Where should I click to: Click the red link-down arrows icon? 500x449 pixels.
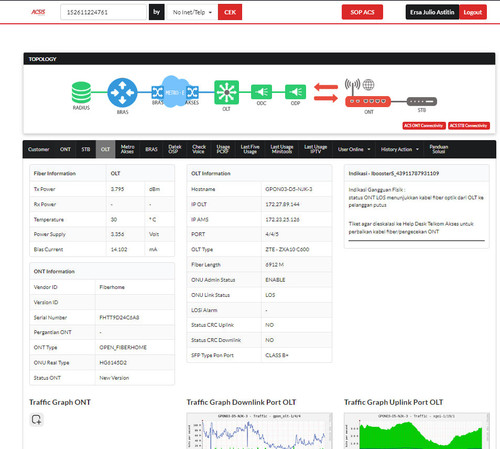coord(326,93)
